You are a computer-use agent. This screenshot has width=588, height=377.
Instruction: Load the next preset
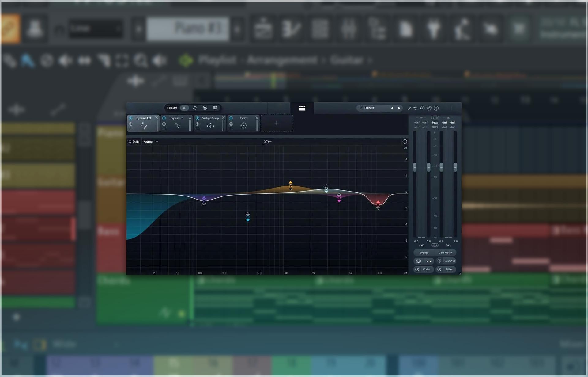(399, 108)
